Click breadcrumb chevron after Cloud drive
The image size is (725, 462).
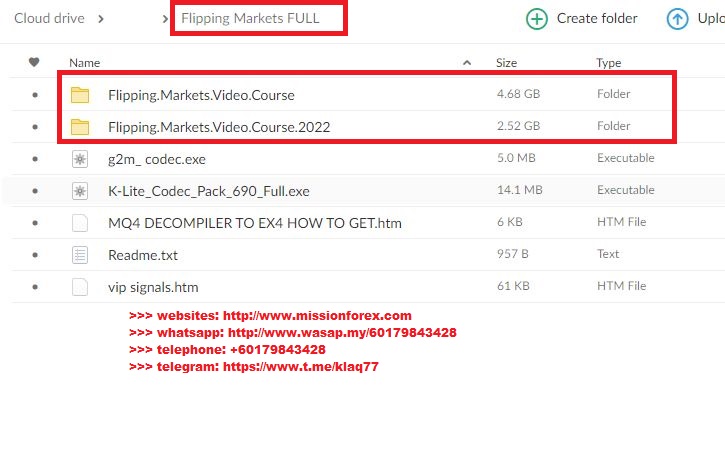point(101,19)
